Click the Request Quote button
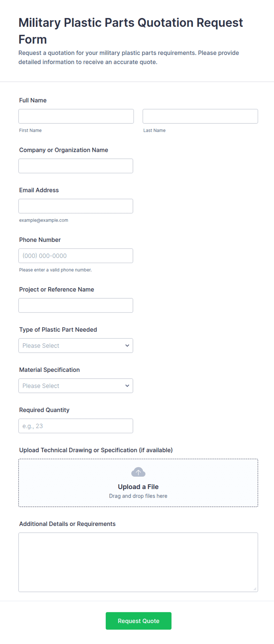274x644 pixels. [138, 621]
